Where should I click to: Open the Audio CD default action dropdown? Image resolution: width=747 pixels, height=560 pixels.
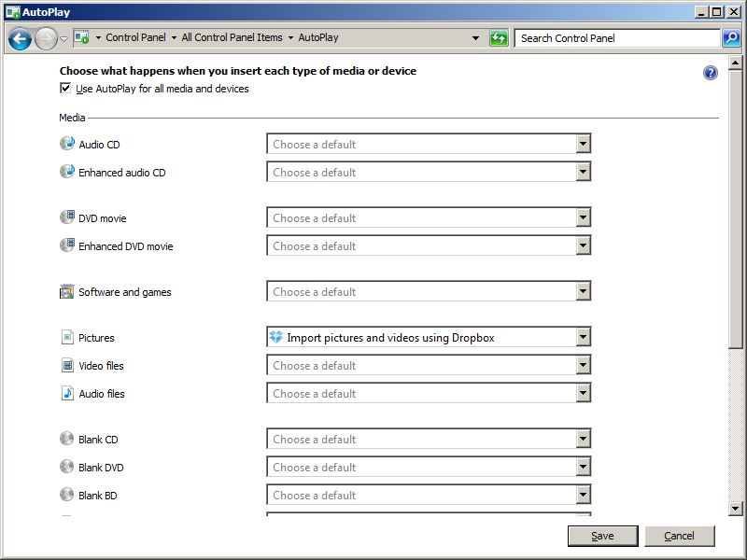point(583,145)
